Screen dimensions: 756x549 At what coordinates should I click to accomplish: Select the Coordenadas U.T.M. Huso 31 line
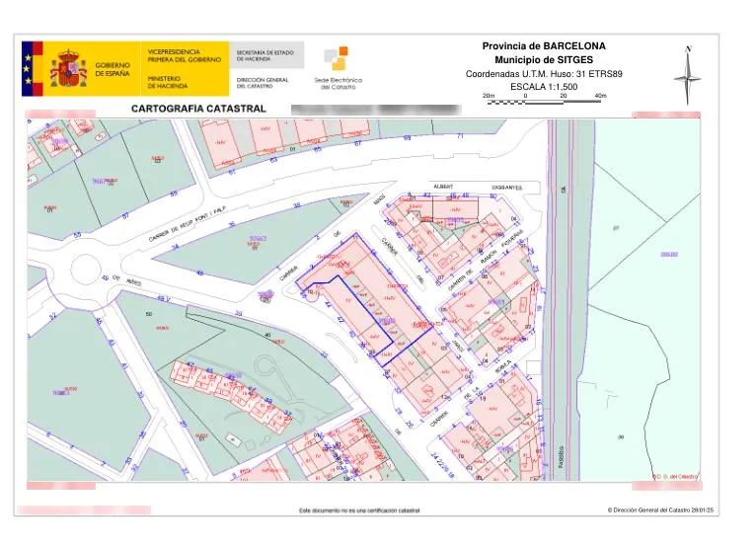(544, 74)
